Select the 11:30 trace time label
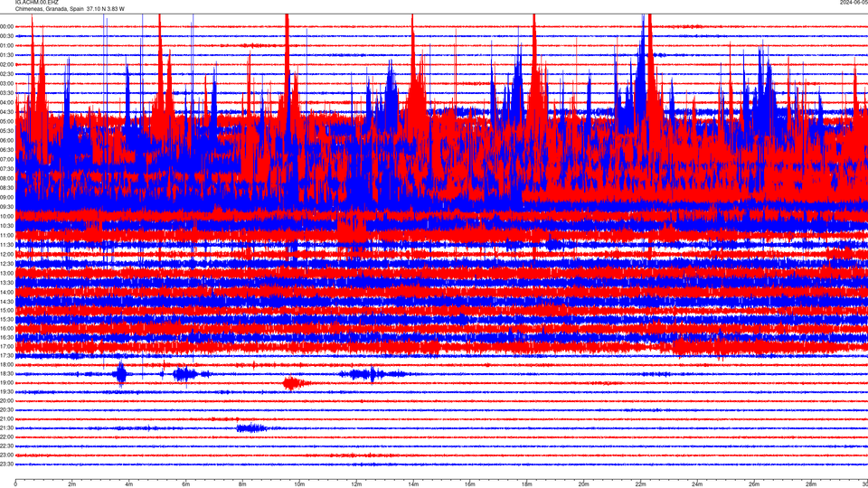 tap(7, 245)
